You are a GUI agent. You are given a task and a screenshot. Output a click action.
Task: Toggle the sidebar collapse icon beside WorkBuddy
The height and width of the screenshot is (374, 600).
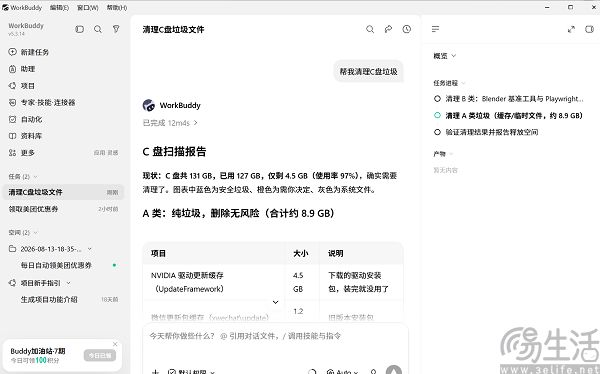(x=80, y=29)
